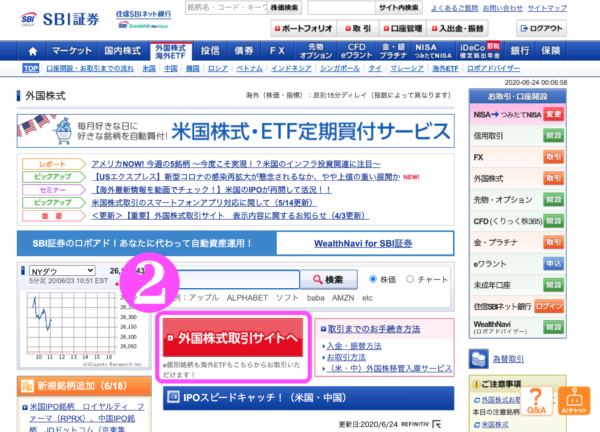Screen dimensions: 600x432
Task: Open the FX tab
Action: coord(277,51)
